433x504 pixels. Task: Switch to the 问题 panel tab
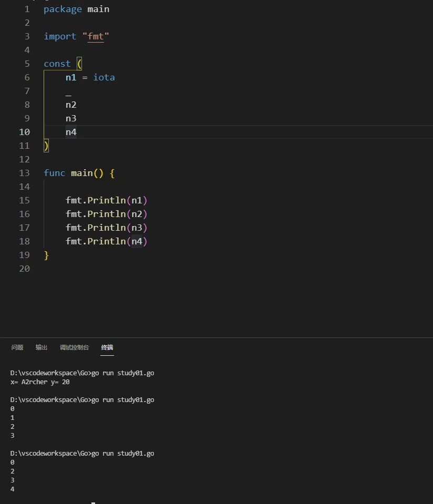click(17, 347)
